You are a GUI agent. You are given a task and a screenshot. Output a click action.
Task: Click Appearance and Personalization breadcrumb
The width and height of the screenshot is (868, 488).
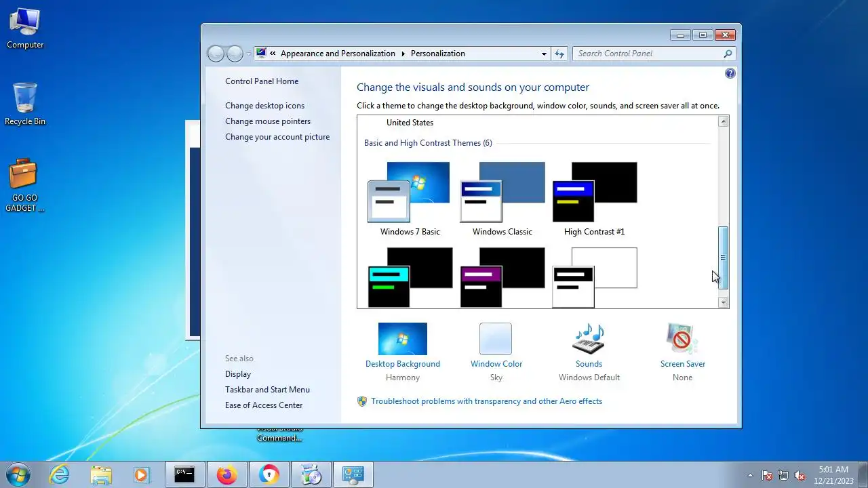click(338, 54)
